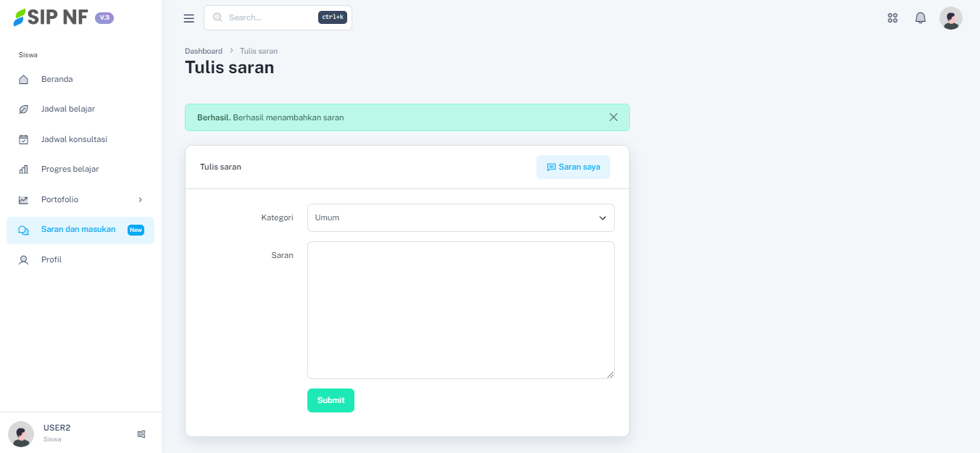Image resolution: width=980 pixels, height=453 pixels.
Task: Click the USER2 avatar in sidebar footer
Action: pos(21,433)
